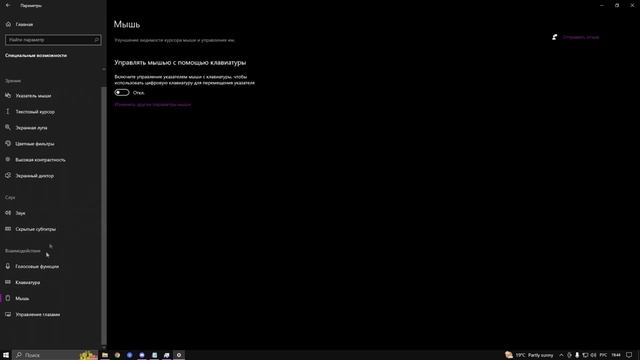The width and height of the screenshot is (640, 360).
Task: Open the Голосовые функции speech section
Action: tap(32, 267)
